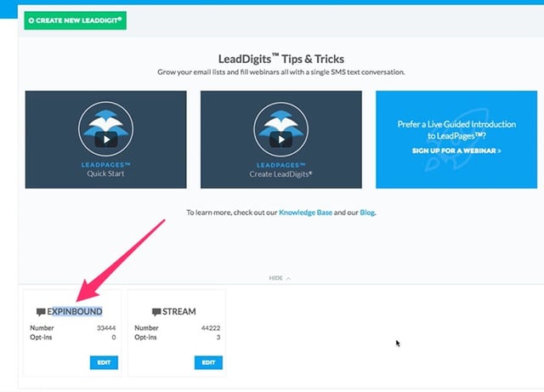Screen dimensions: 544x392
Task: Edit the EXPINBOUND LeadDigit
Action: pos(104,362)
